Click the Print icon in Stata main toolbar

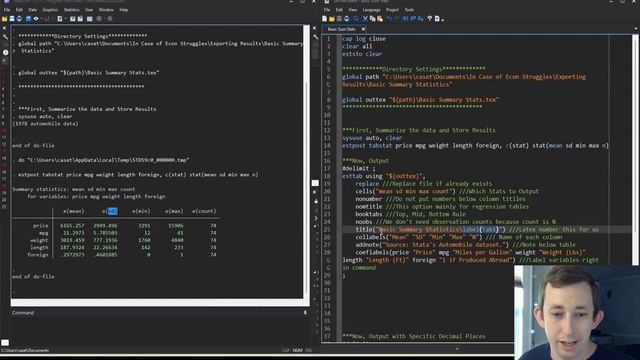coord(19,19)
